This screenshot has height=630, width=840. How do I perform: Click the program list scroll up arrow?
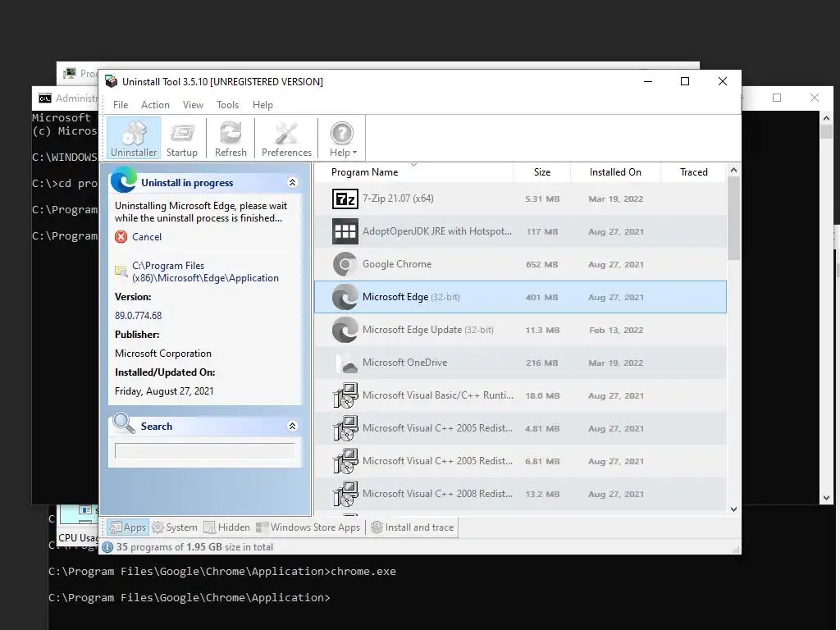coord(734,171)
